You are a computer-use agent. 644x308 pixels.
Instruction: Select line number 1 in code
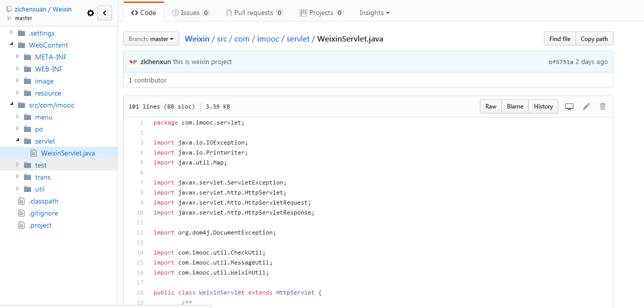click(142, 122)
